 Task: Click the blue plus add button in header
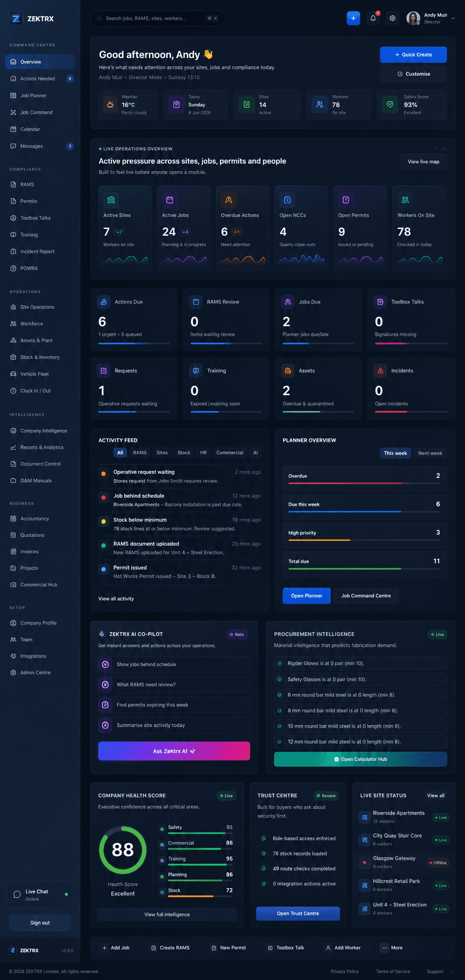pos(353,18)
